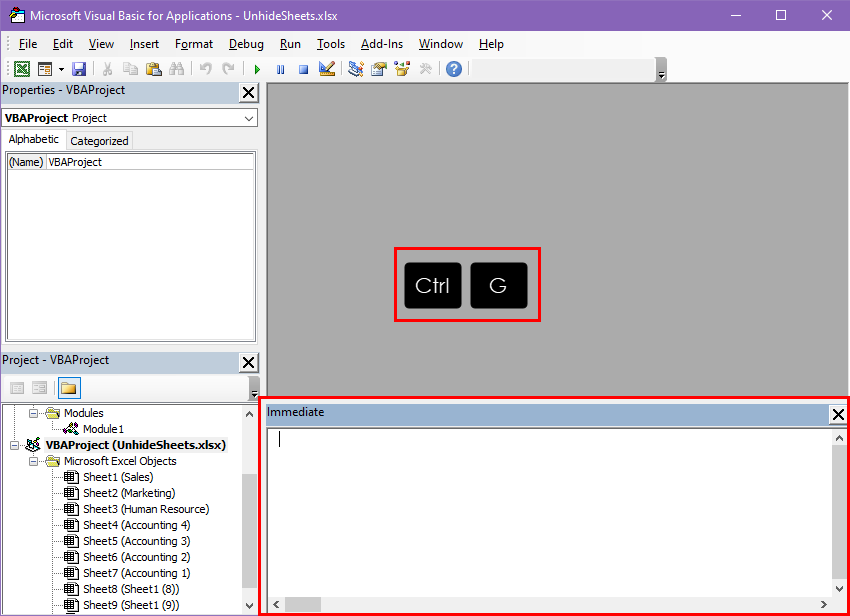Screen dimensions: 850x616
Task: Click the Redo arrow icon
Action: coord(228,69)
